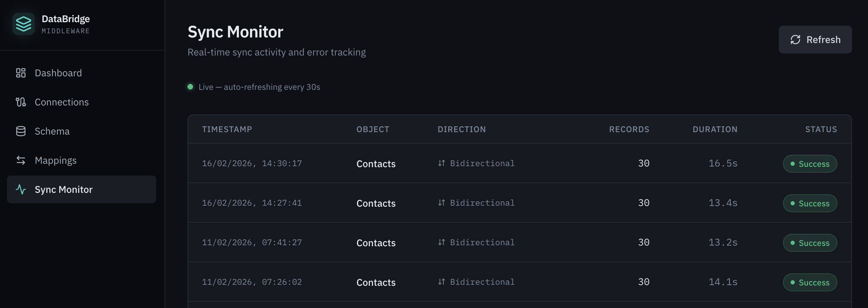The height and width of the screenshot is (308, 868).
Task: Select the Schema database icon
Action: pos(21,131)
